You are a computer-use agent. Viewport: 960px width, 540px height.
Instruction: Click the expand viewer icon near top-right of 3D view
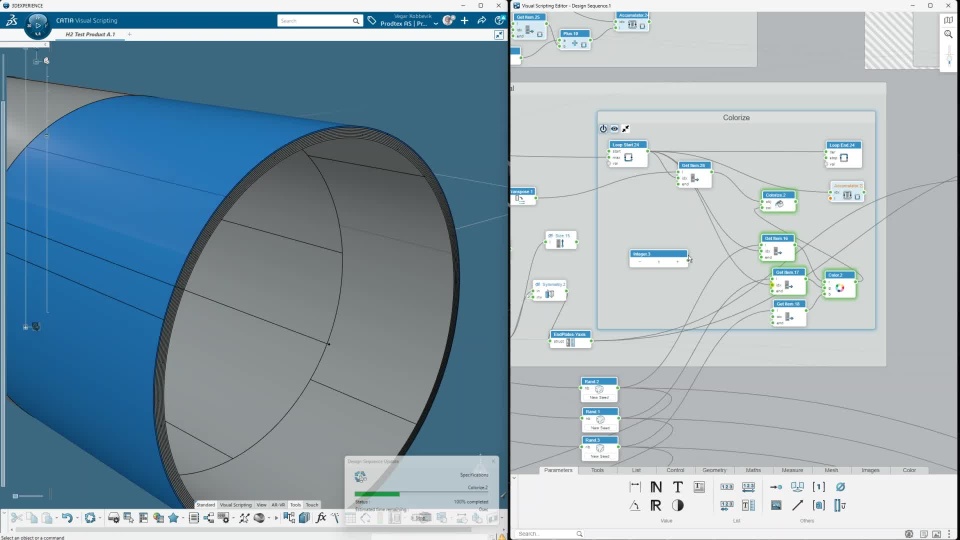[x=499, y=35]
